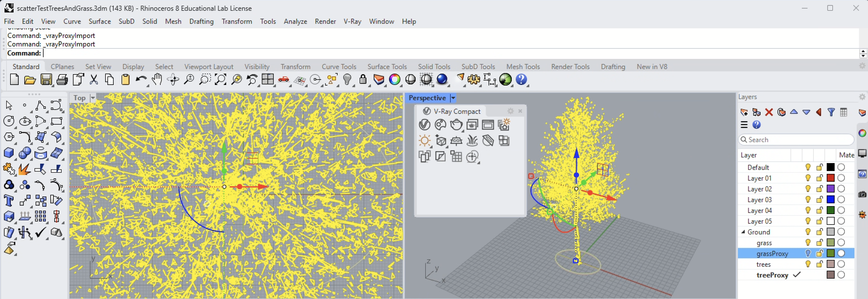Viewport: 868px width, 299px height.
Task: Click the layer filter funnel icon
Action: (831, 112)
